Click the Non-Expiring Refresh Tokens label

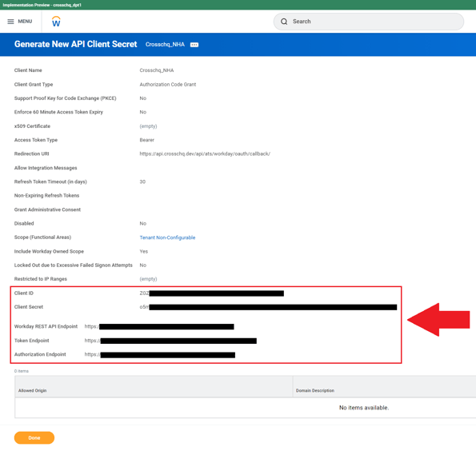(x=46, y=196)
